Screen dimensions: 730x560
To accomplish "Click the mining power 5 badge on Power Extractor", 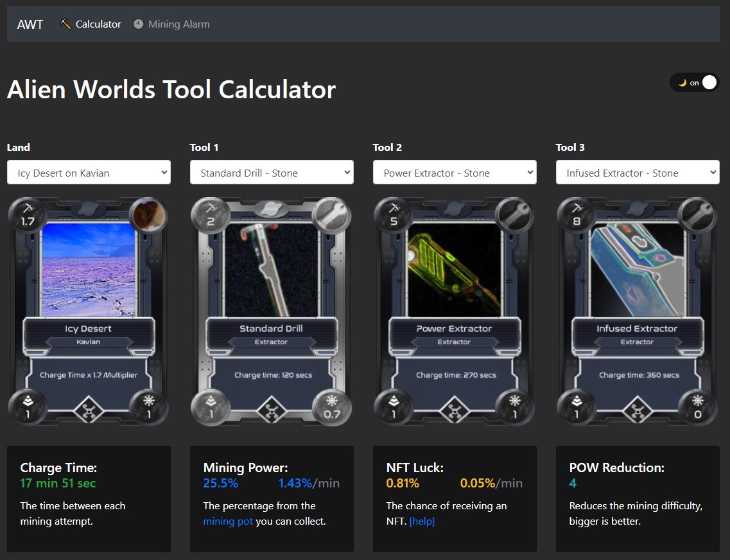I will tap(394, 216).
